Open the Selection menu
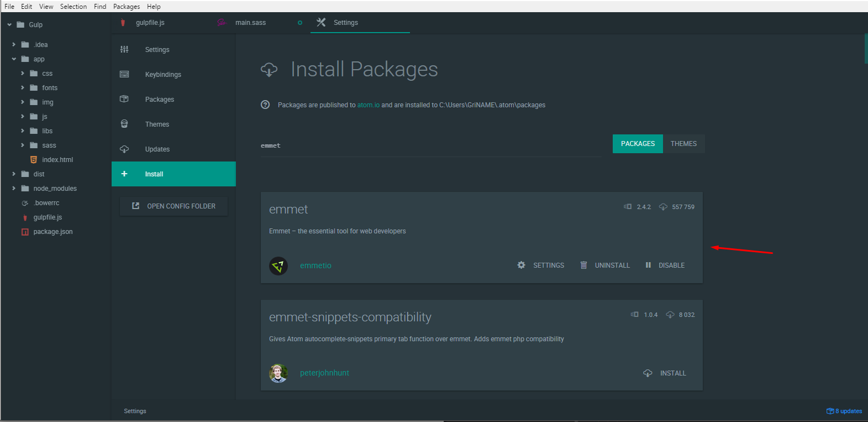 pyautogui.click(x=73, y=7)
